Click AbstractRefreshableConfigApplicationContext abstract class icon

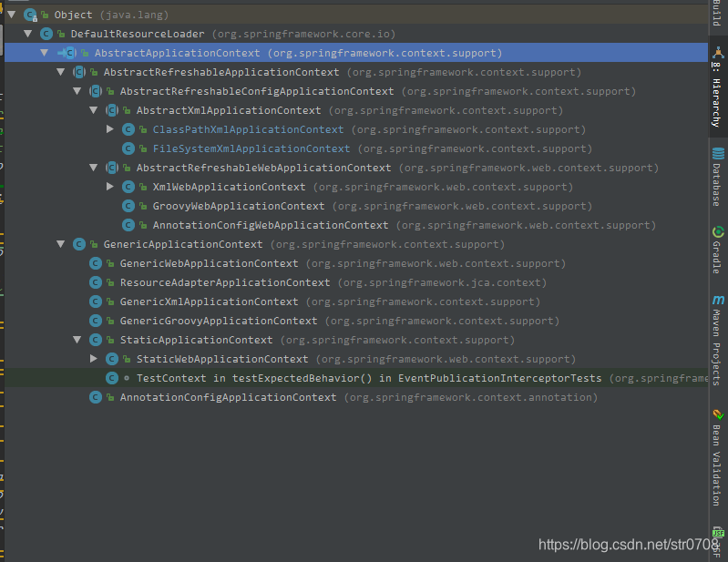pos(96,91)
